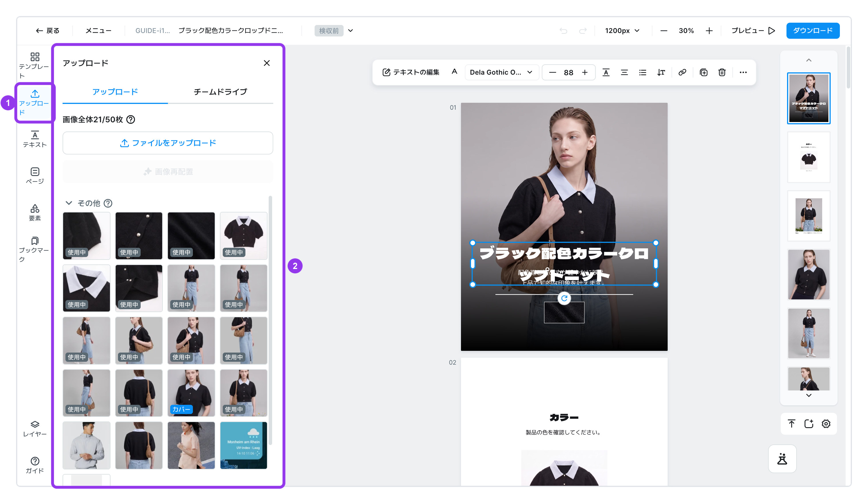Click the text color A icon
Screen dimensions: 868x503
(x=454, y=72)
